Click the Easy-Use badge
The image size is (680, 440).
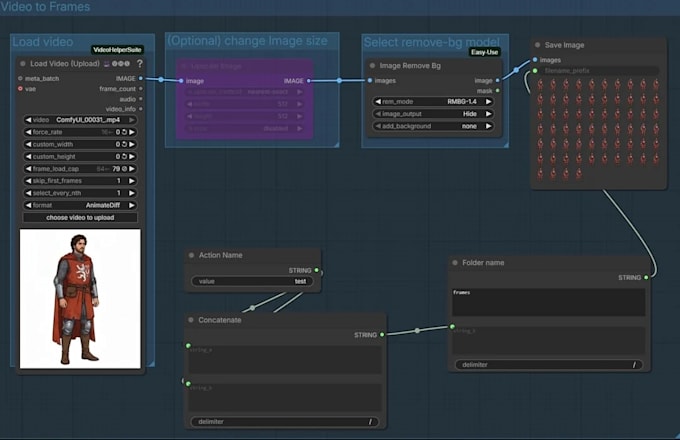[x=484, y=52]
